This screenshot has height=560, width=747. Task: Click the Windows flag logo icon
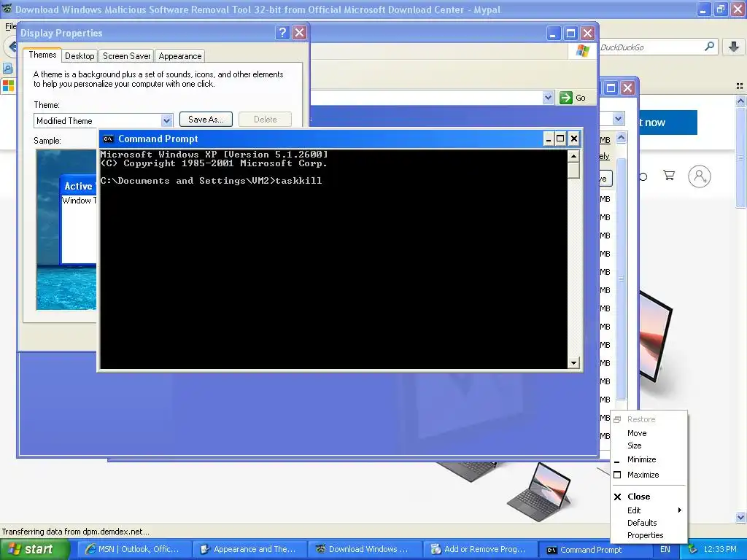[x=582, y=50]
